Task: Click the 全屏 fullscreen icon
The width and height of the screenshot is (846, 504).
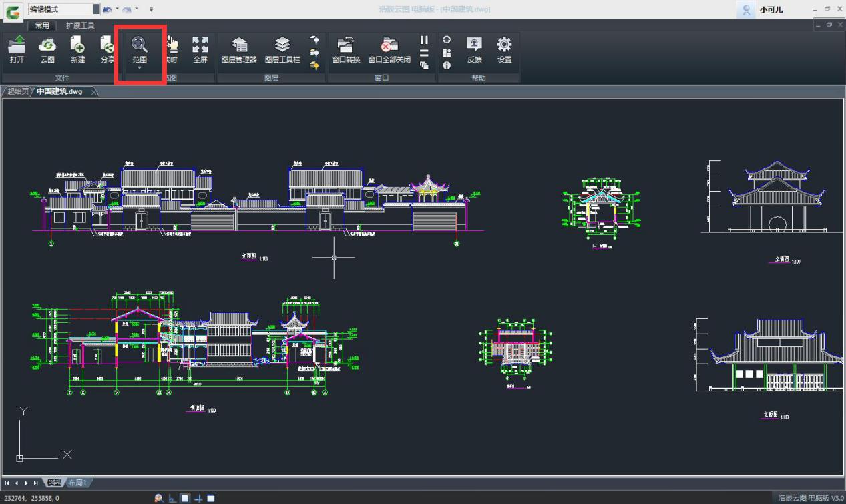Action: pos(200,50)
